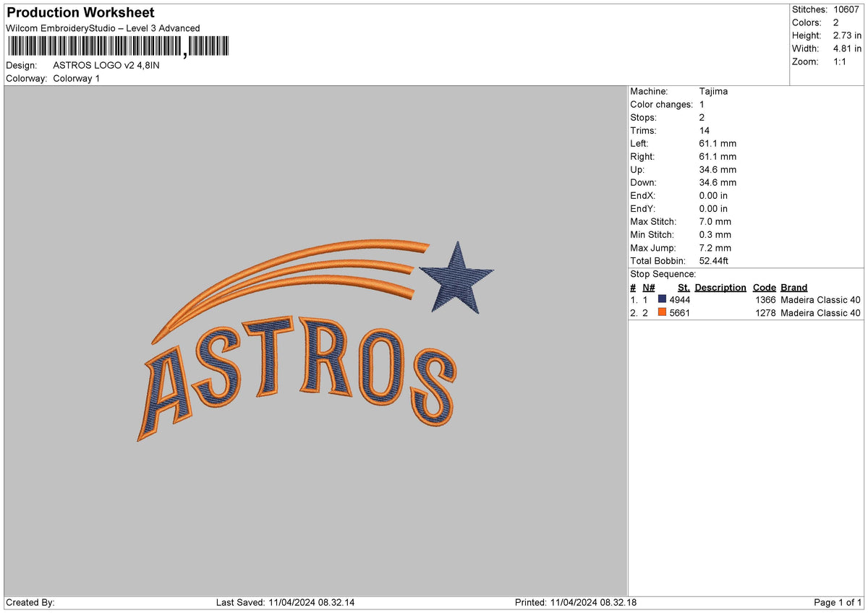Click the Total Bobbin value 52.44ft

point(715,260)
